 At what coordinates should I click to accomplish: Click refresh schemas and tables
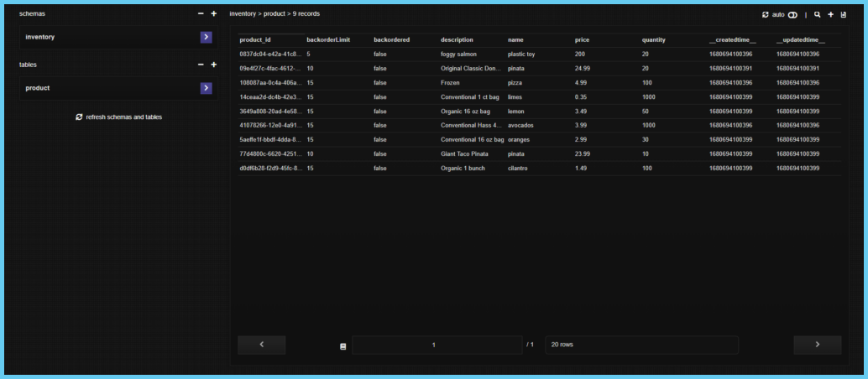tap(118, 117)
